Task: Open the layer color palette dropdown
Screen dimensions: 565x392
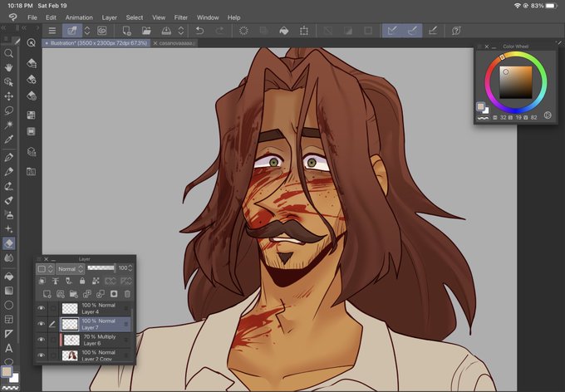Action: click(46, 269)
